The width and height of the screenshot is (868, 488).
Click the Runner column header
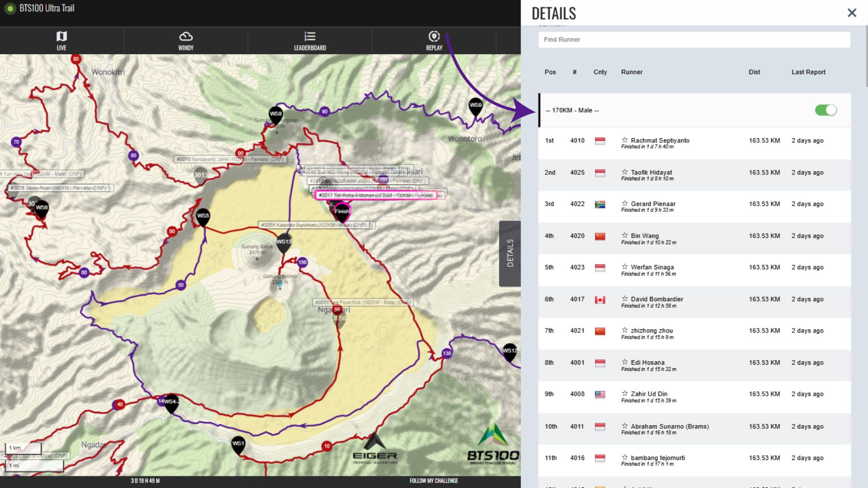coord(632,72)
